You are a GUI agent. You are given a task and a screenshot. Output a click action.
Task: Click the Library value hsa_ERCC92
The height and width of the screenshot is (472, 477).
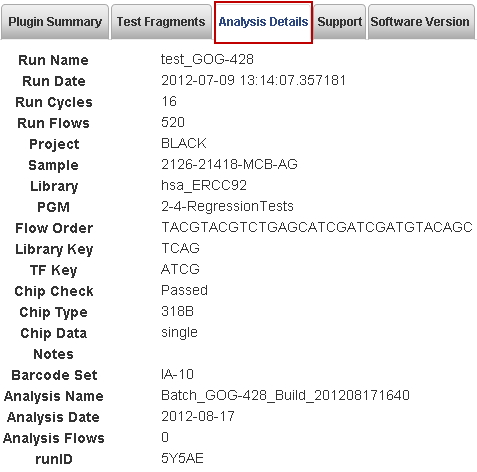tap(204, 185)
